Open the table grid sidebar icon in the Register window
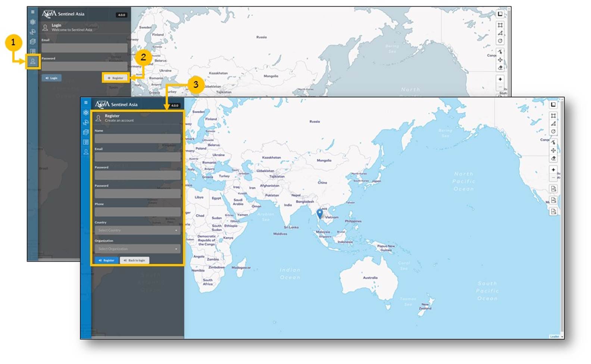The height and width of the screenshot is (364, 591). tap(86, 142)
